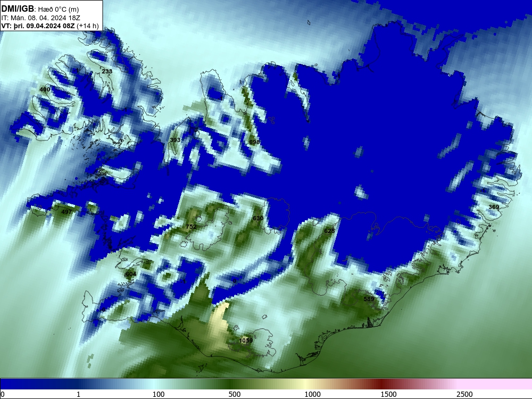The width and height of the screenshot is (532, 399).
Task: Select the IT: Mán. 08. 04. 2024 18Z line
Action: click(41, 18)
